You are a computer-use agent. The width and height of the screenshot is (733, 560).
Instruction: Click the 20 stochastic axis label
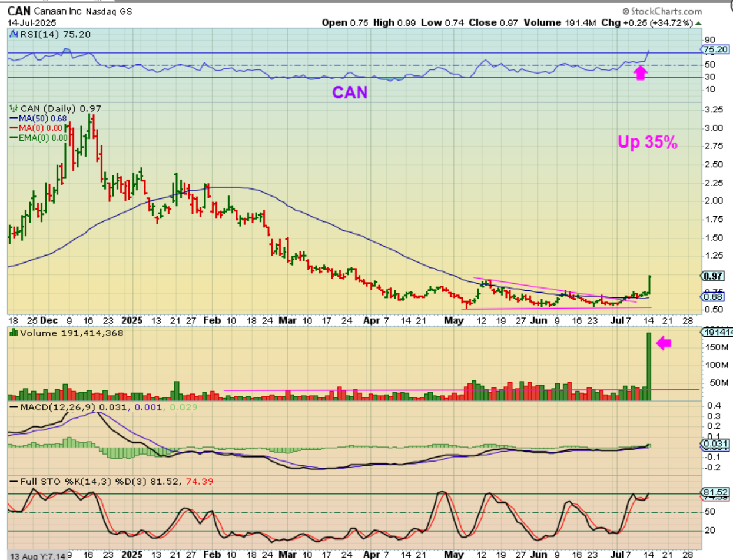coord(709,531)
